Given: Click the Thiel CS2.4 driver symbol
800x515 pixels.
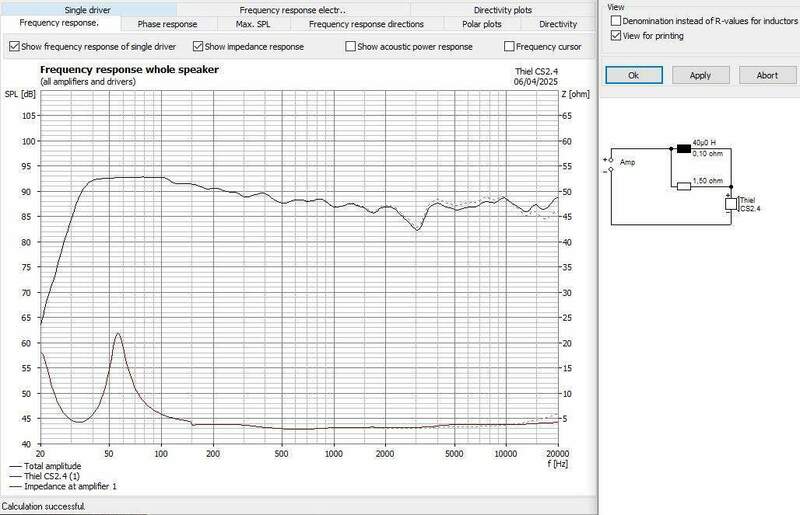Looking at the screenshot, I should [731, 204].
